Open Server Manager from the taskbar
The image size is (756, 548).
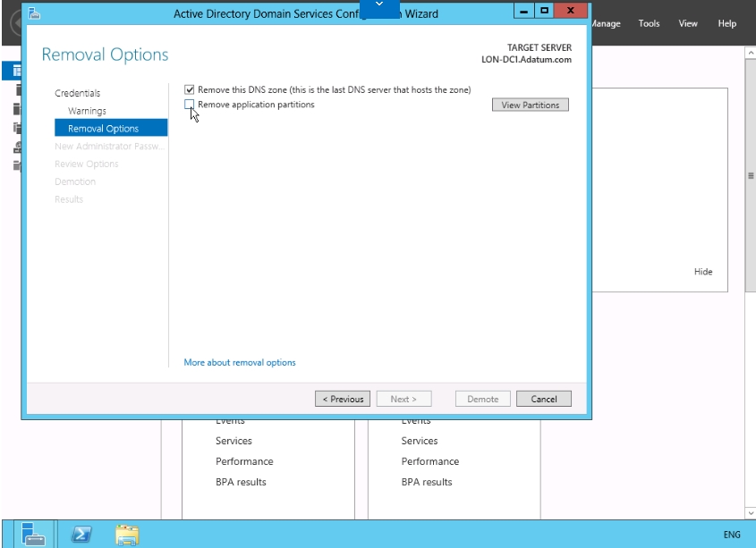coord(34,534)
